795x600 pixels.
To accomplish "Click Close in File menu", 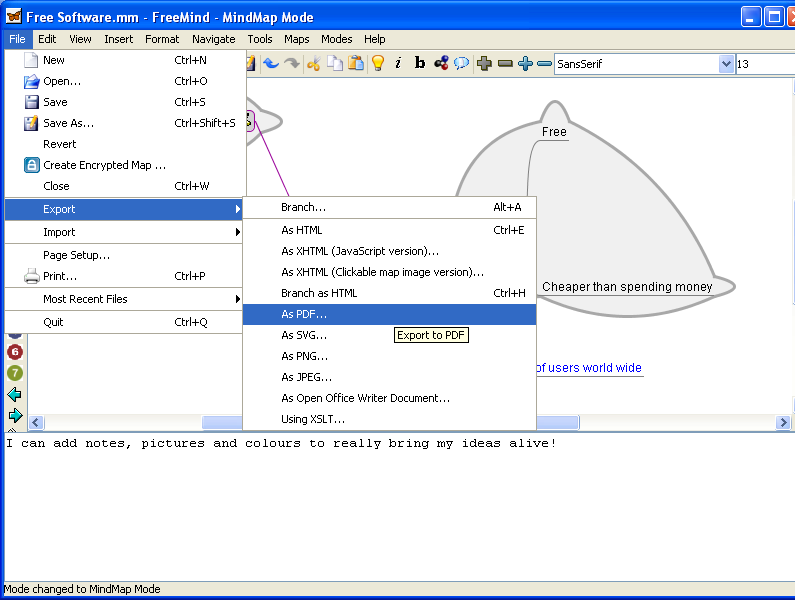I will 124,186.
